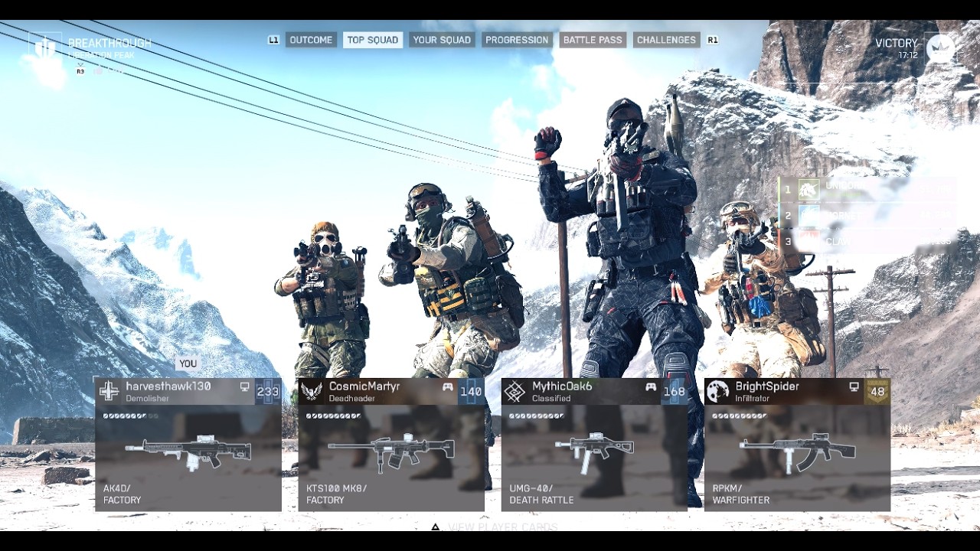Go to the BATTLE PASS tab
Viewport: 980px width, 551px height.
(x=593, y=40)
